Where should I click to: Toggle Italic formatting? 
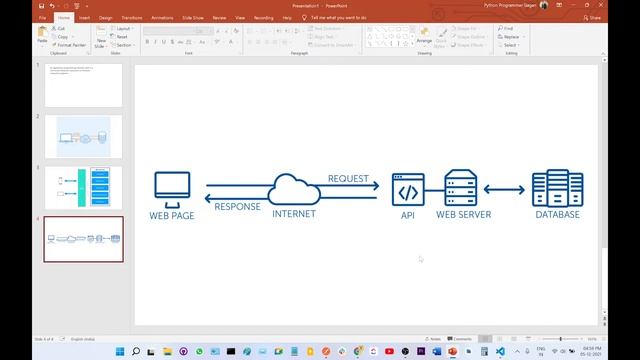coord(156,42)
